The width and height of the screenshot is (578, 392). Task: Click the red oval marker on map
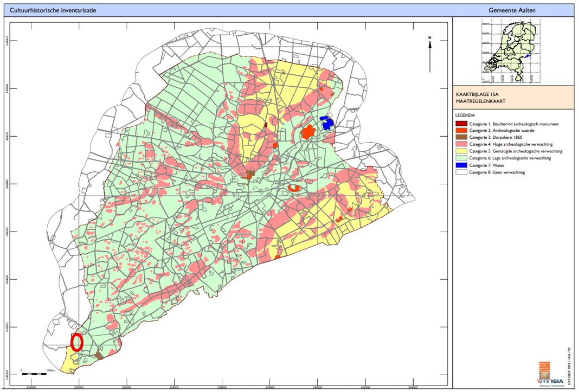77,342
